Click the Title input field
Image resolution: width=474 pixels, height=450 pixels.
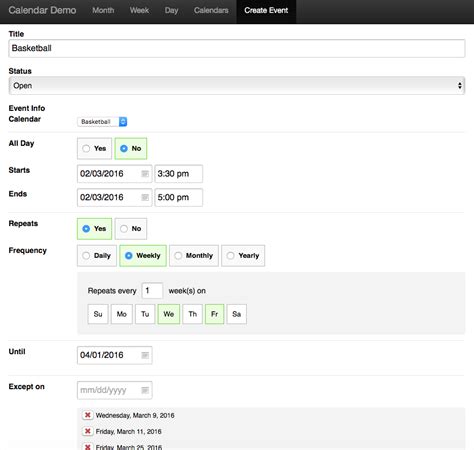(237, 48)
